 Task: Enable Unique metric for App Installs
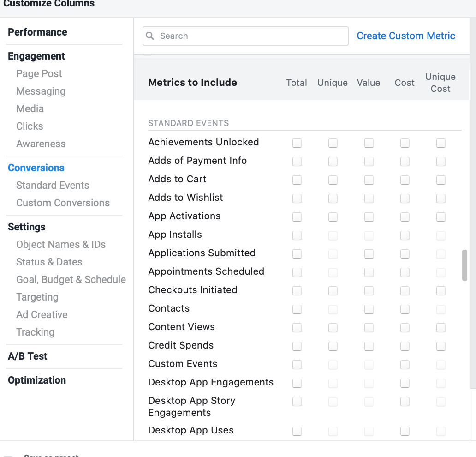[333, 235]
